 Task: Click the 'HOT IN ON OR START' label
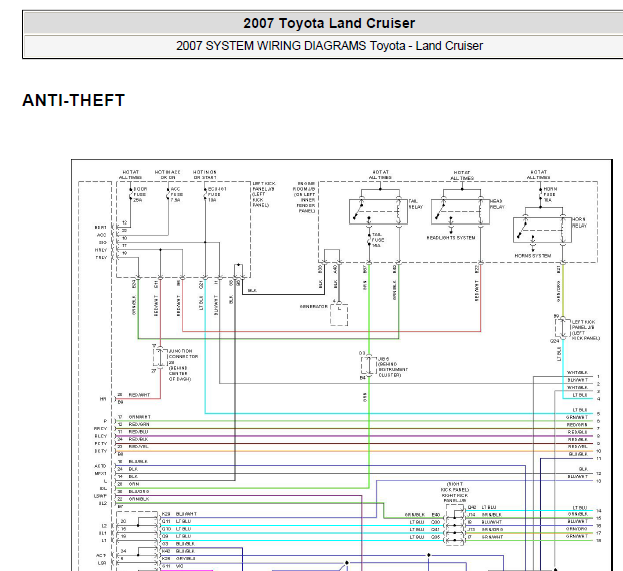205,175
